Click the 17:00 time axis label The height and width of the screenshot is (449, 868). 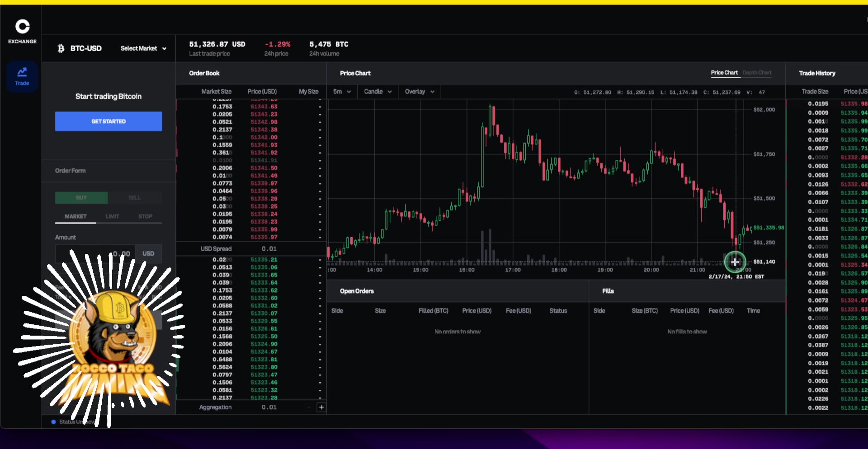tap(513, 270)
